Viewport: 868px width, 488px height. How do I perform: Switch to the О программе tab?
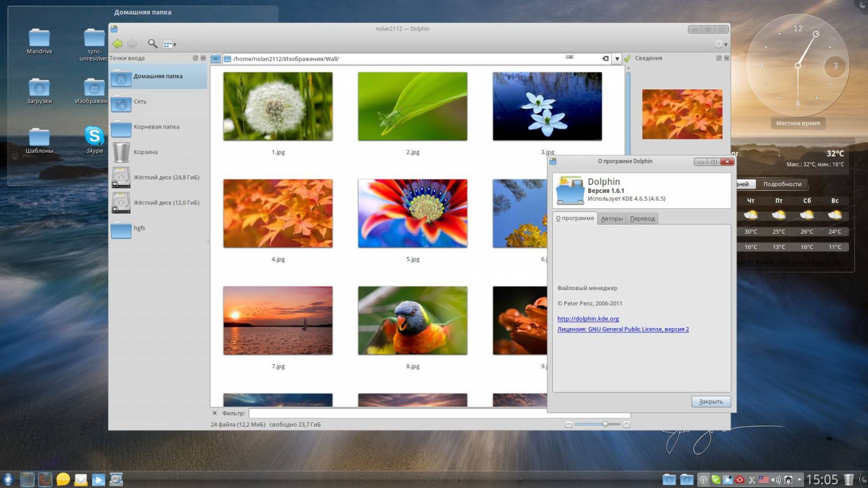click(x=575, y=218)
